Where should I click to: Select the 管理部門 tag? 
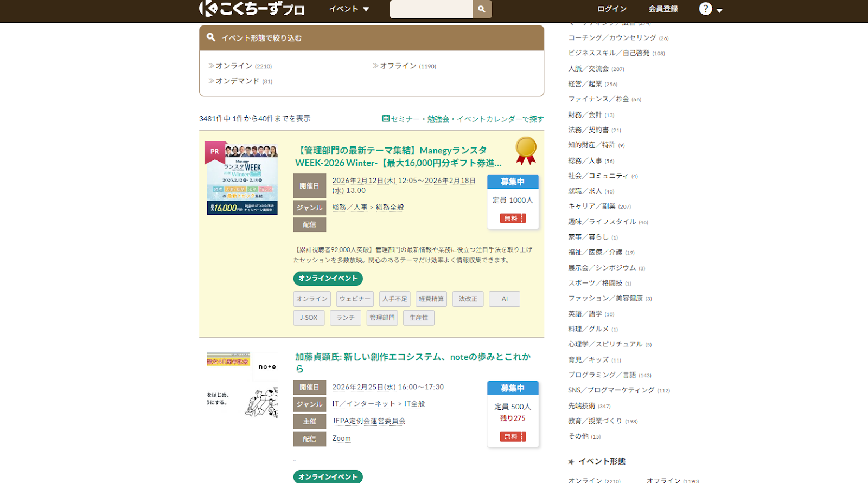click(x=382, y=318)
